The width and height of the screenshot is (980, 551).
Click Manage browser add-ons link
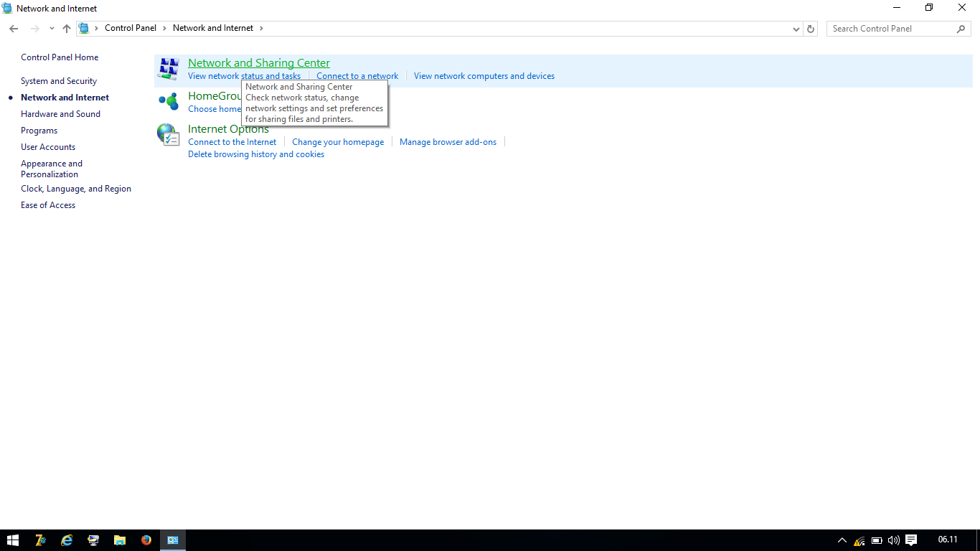448,142
